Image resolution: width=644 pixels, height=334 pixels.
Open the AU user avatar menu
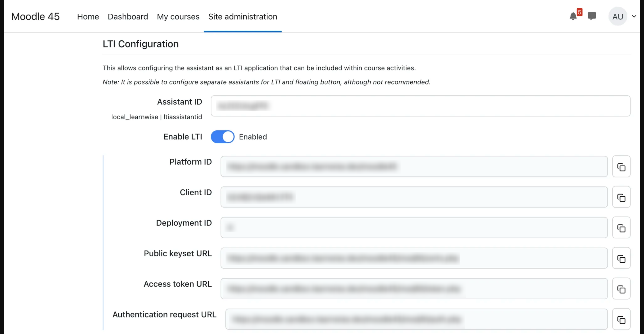pos(618,17)
